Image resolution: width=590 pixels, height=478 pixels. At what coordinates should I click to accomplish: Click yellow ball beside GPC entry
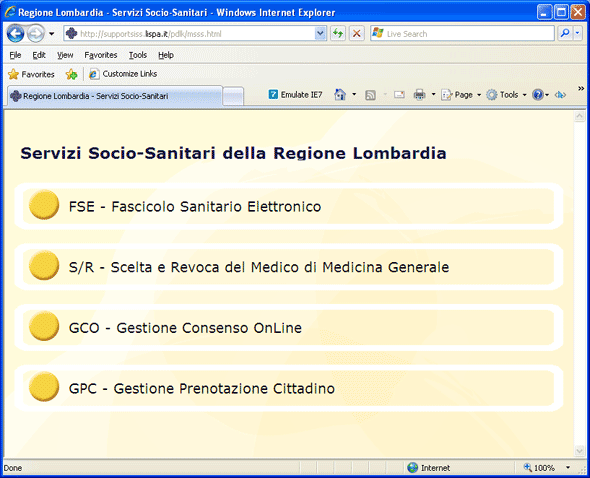pos(44,387)
